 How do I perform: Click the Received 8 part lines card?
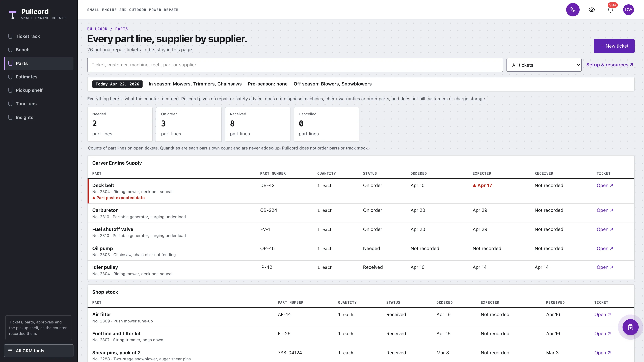coord(257,124)
